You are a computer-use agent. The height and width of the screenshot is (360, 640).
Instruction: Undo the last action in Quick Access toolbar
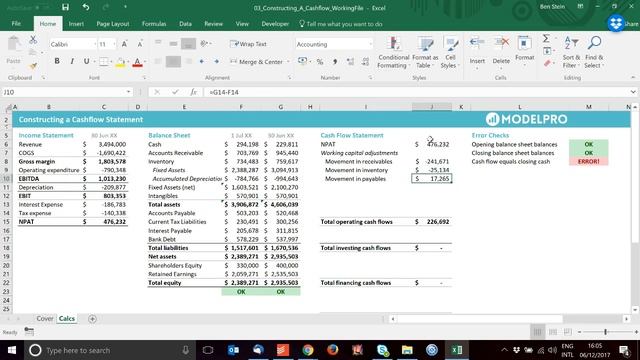(86, 7)
